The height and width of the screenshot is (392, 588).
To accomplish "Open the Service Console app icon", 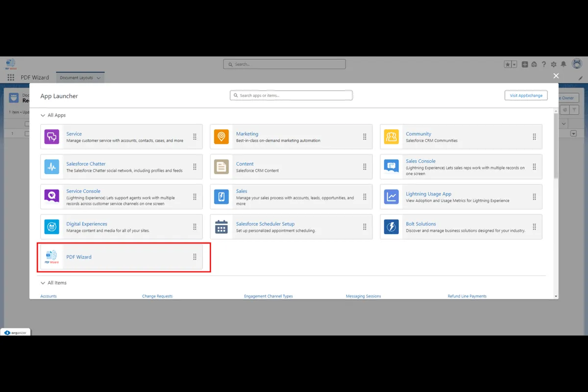I will click(x=51, y=197).
